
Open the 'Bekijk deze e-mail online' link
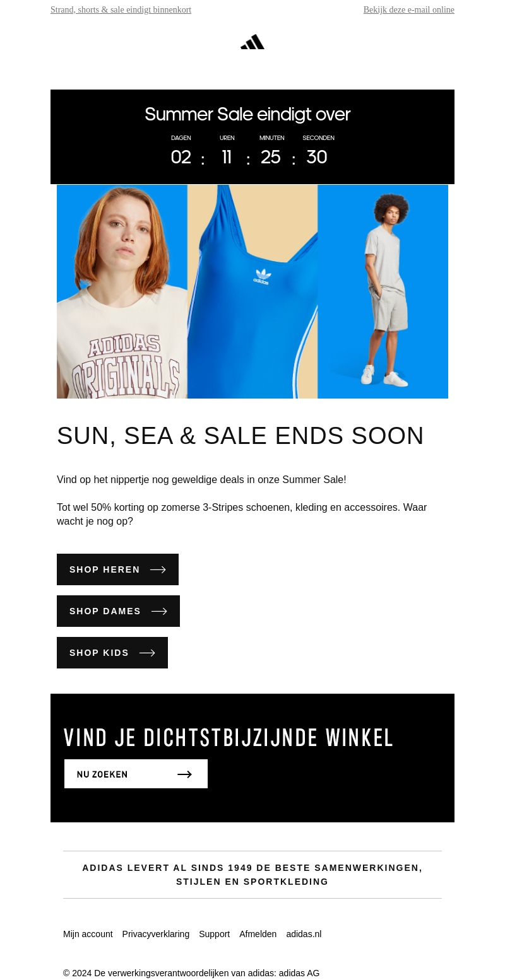(408, 10)
